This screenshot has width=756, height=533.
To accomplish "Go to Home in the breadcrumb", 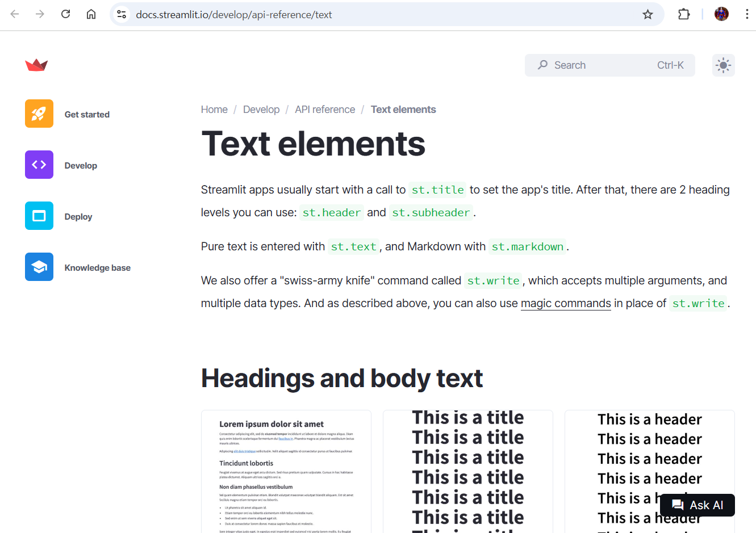I will pyautogui.click(x=214, y=110).
